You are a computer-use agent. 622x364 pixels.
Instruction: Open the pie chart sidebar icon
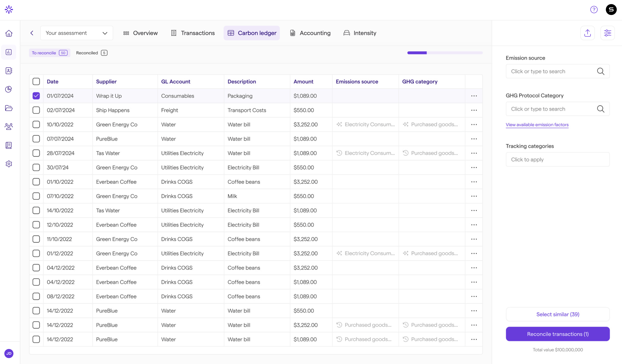pyautogui.click(x=9, y=89)
